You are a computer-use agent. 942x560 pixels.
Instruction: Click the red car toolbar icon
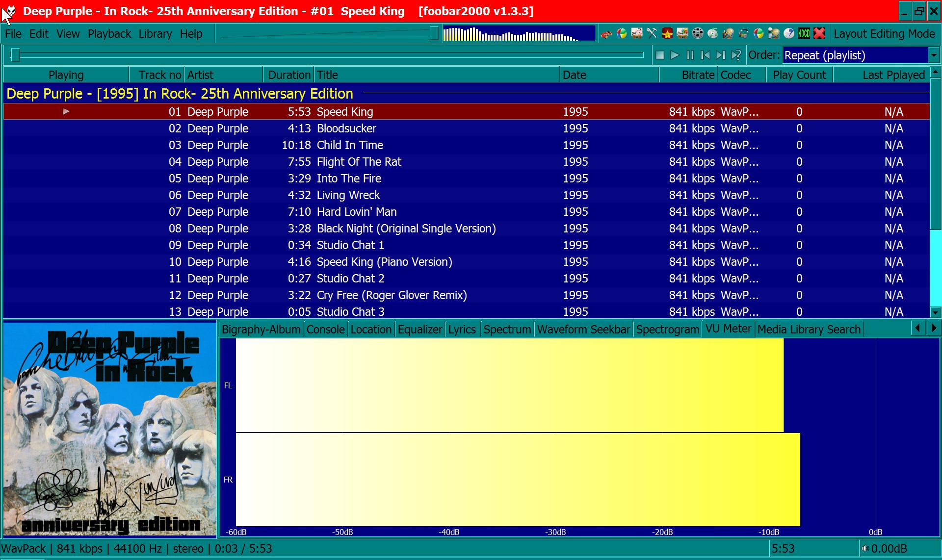(606, 33)
